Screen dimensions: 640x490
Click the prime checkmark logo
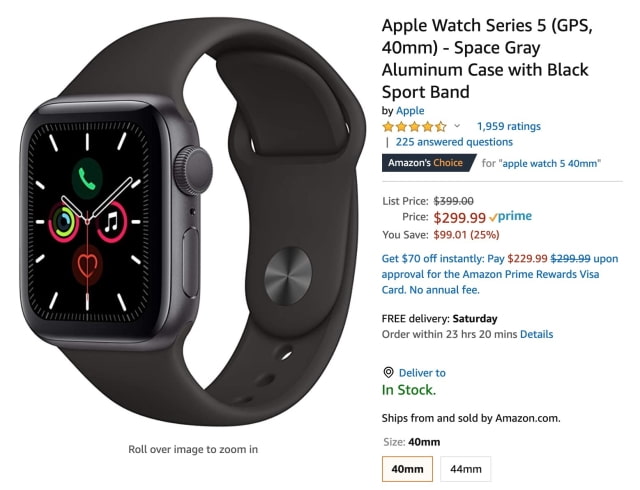(510, 216)
